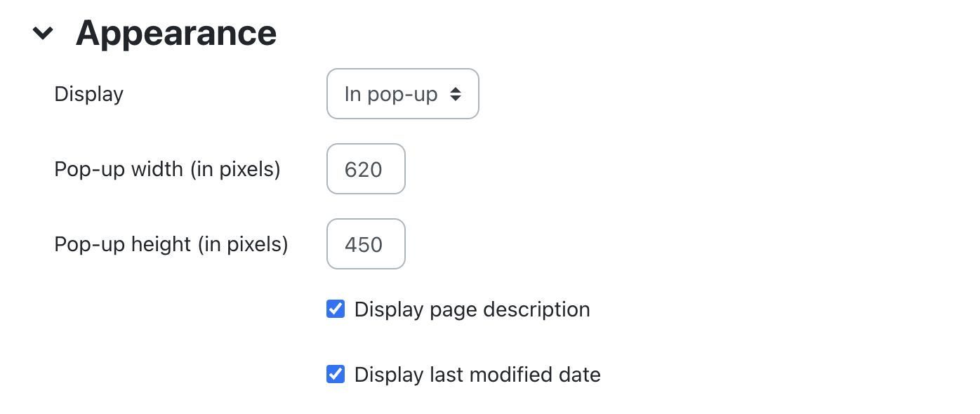The width and height of the screenshot is (980, 414).
Task: Uncheck the Display last modified date checkbox
Action: click(x=336, y=375)
